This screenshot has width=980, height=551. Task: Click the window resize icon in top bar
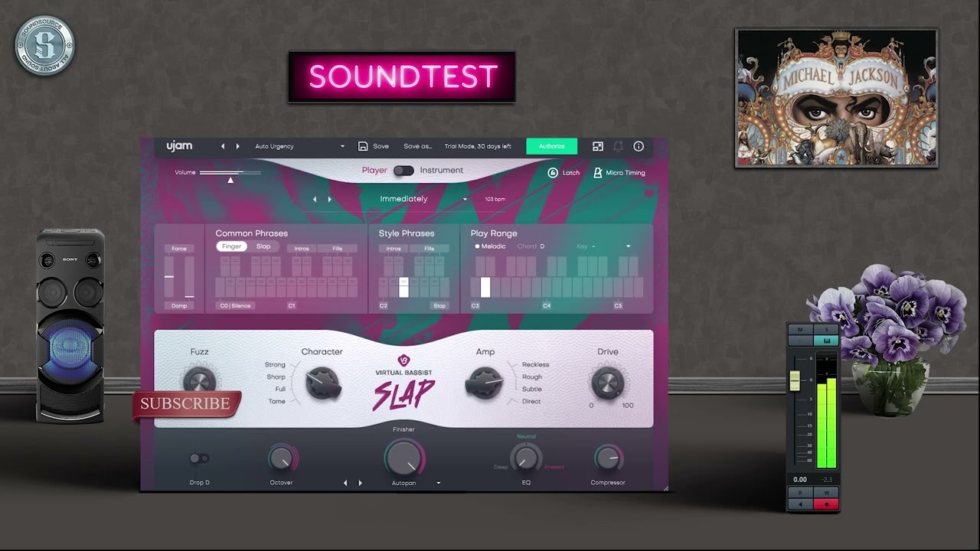pyautogui.click(x=598, y=146)
